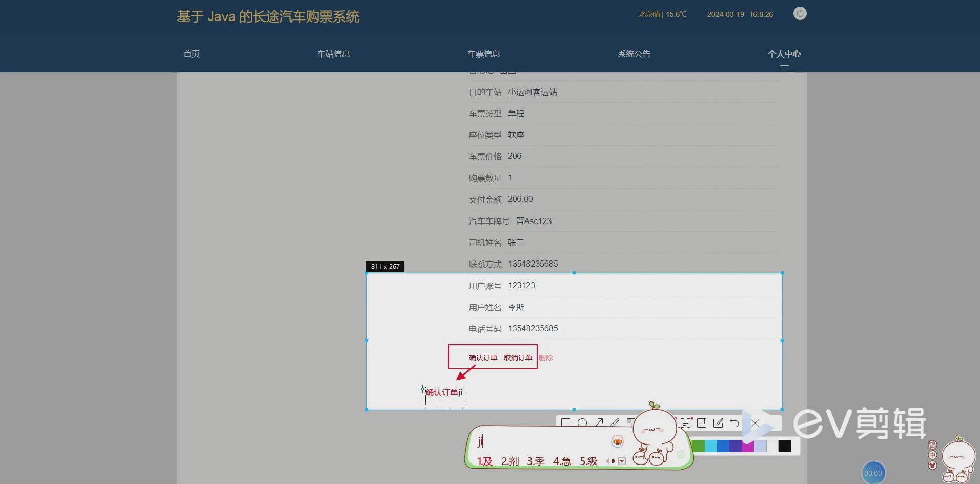This screenshot has width=980, height=484.
Task: Click the emoji face icon in candidate bar
Action: point(618,442)
